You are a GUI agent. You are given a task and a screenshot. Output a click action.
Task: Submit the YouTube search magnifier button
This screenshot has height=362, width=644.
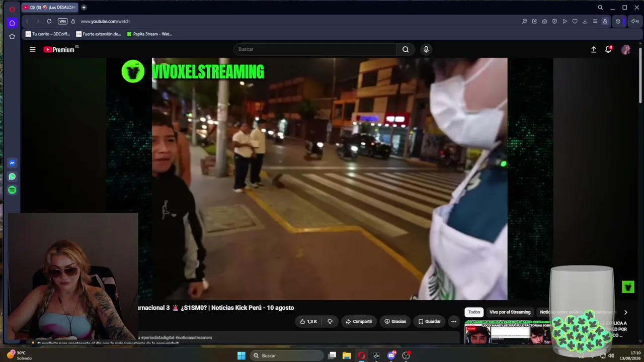(x=406, y=49)
